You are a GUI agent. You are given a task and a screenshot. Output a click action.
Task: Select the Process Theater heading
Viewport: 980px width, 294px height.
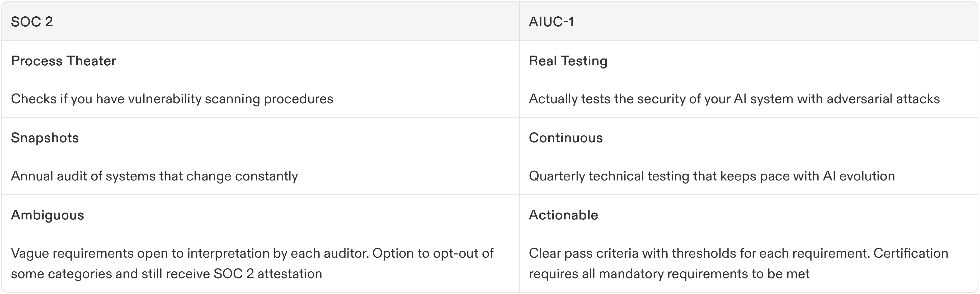coord(64,61)
